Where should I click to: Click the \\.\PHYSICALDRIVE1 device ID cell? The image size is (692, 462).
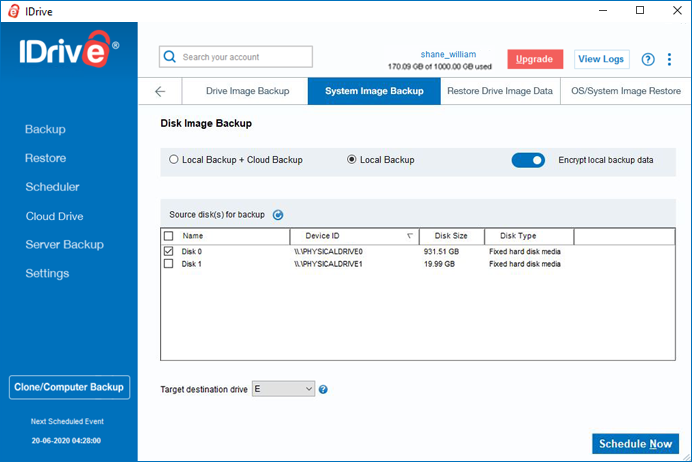(x=328, y=264)
